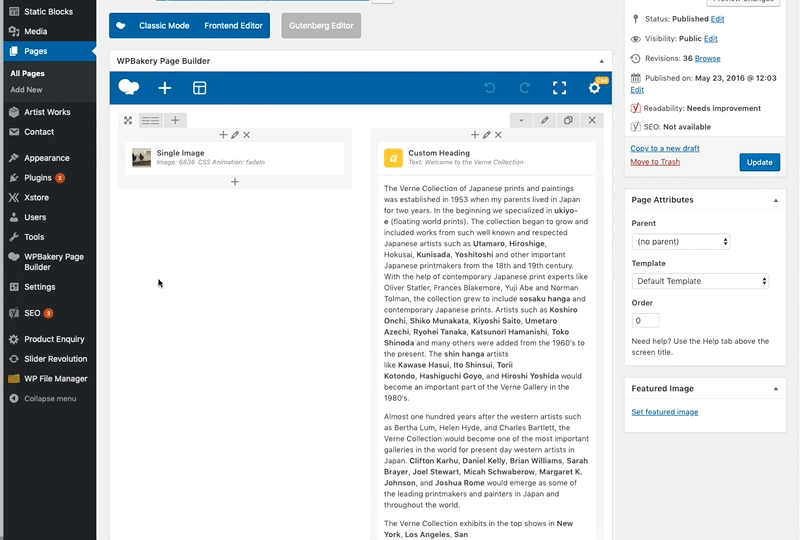Collapse the Page Attributes panel
Screen dimensions: 800x540
pyautogui.click(x=776, y=200)
